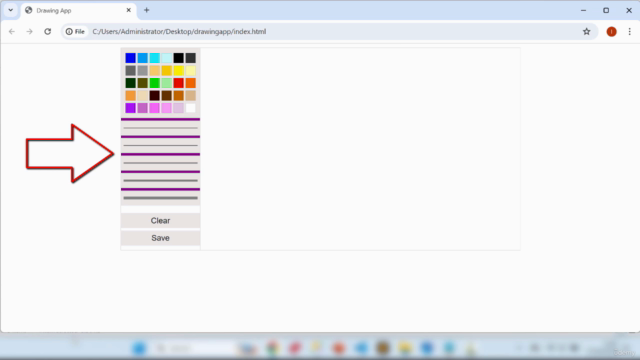The width and height of the screenshot is (640, 360).
Task: Select the amber swatch left of yellow
Action: click(167, 71)
